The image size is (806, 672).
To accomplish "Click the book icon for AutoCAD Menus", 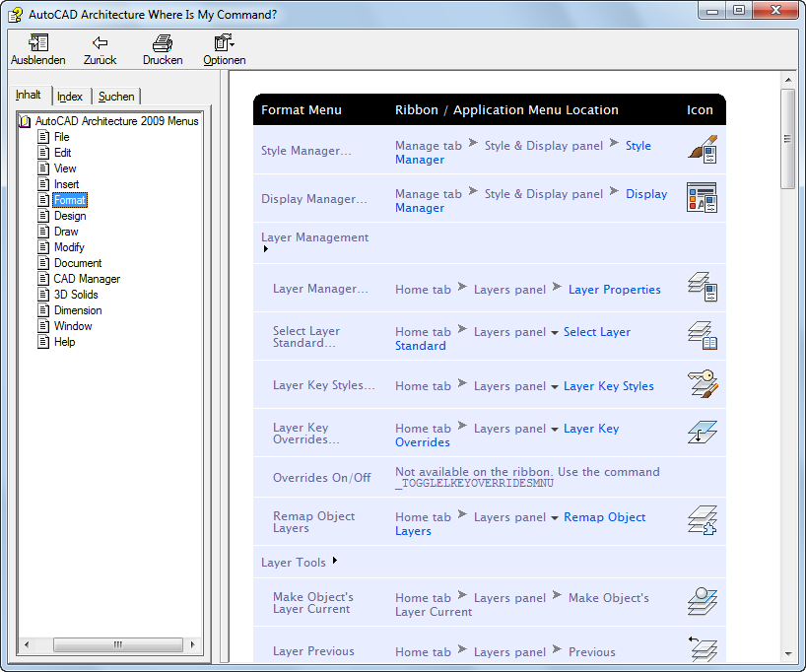I will click(26, 121).
